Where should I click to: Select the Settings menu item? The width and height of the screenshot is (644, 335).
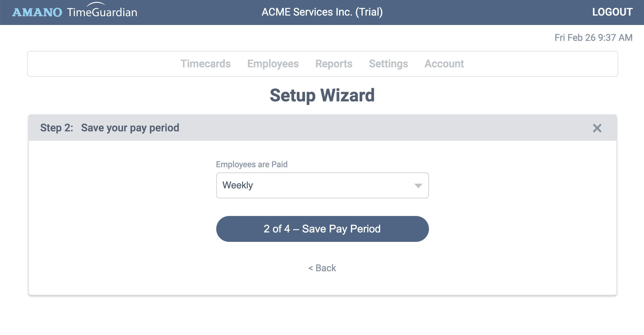point(388,64)
